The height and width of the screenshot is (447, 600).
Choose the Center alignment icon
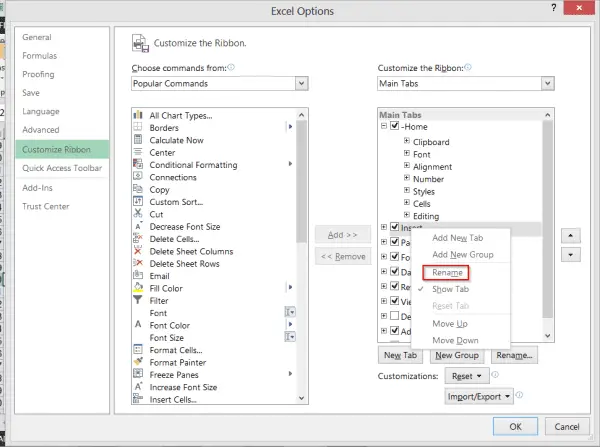coord(138,152)
